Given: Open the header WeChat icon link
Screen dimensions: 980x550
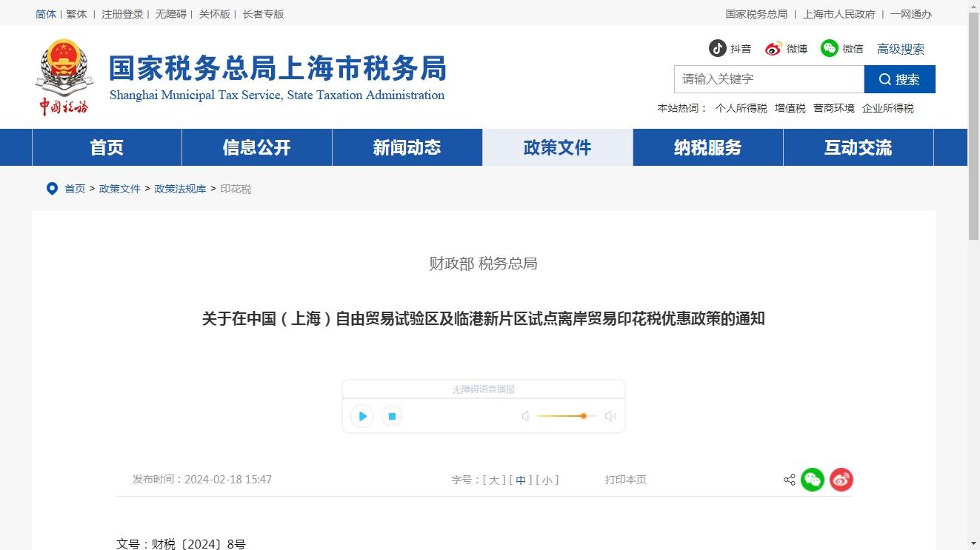Looking at the screenshot, I should coord(830,48).
